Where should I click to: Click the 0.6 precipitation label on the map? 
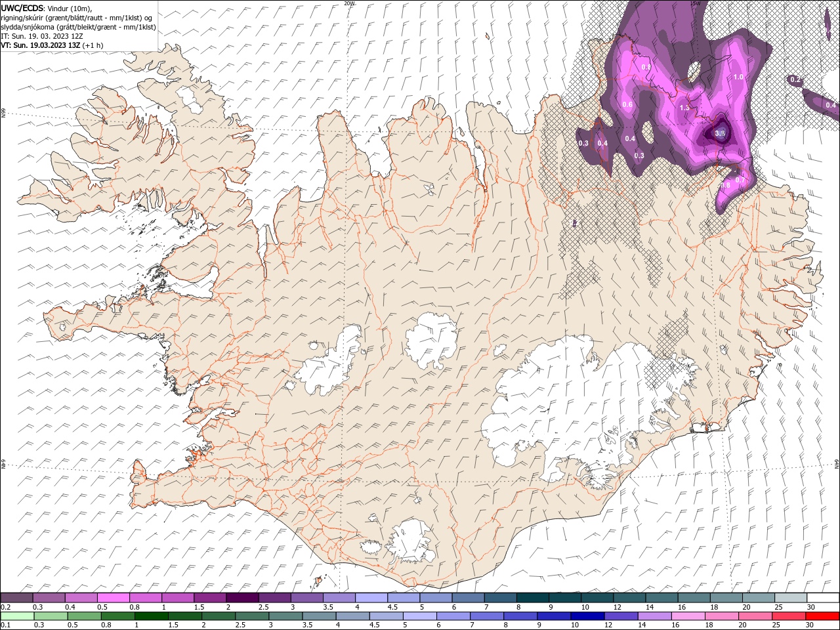(627, 104)
